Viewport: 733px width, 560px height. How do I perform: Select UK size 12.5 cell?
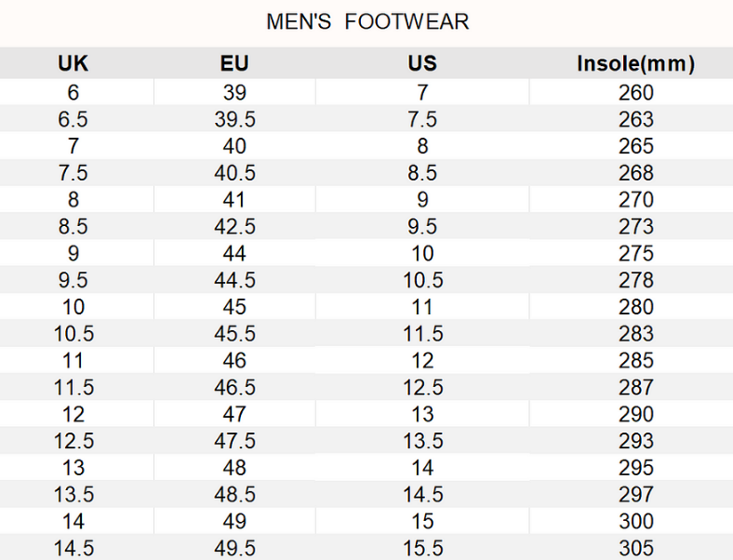coord(73,441)
